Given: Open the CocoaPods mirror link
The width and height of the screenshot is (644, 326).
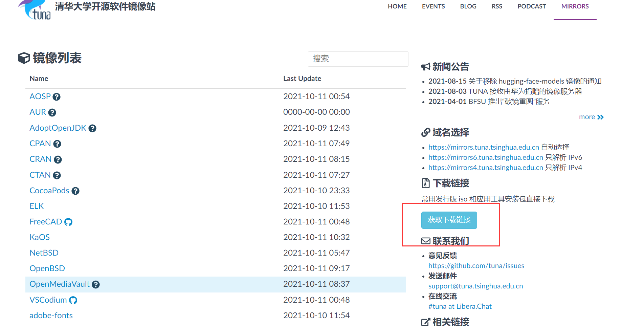Looking at the screenshot, I should click(x=49, y=191).
